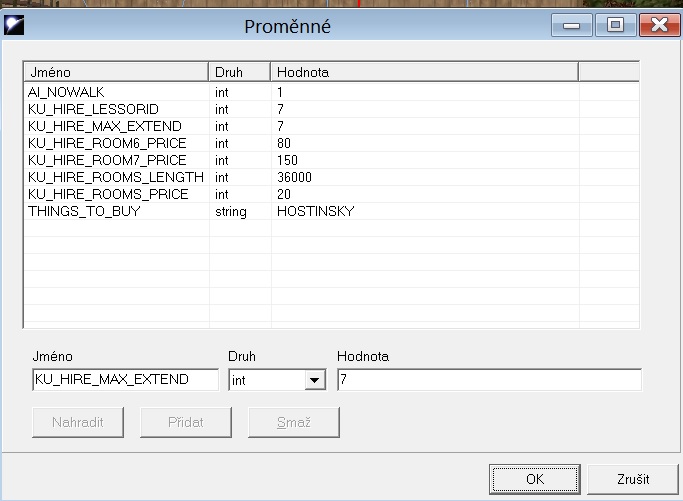Click the application icon in title bar
The width and height of the screenshot is (683, 501).
tap(15, 26)
